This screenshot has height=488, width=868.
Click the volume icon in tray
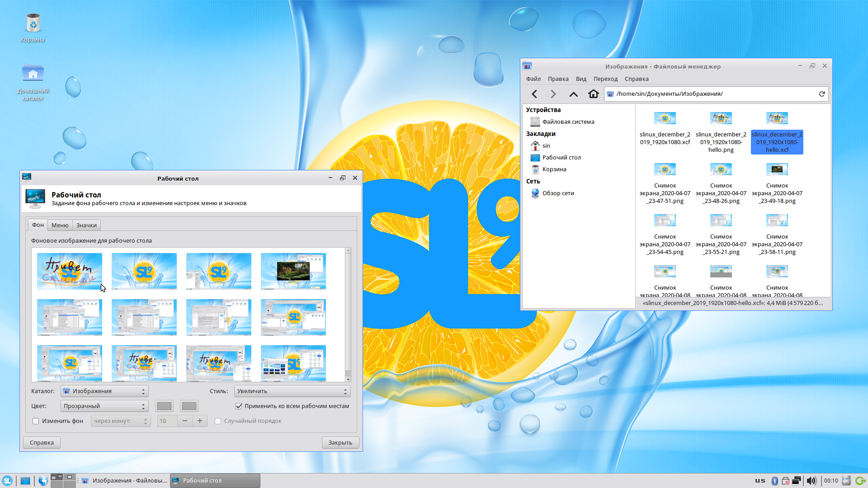point(811,481)
